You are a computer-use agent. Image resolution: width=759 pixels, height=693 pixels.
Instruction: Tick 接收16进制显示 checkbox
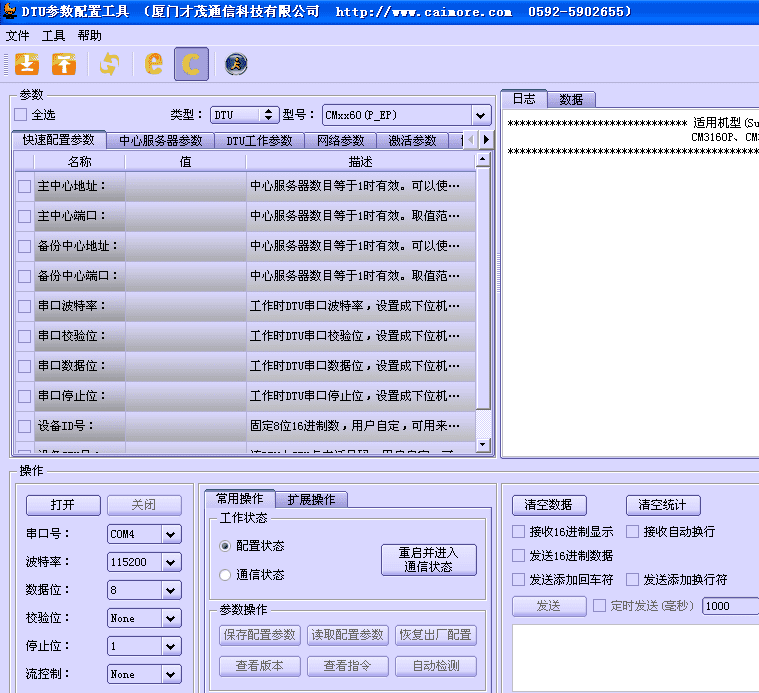point(518,532)
